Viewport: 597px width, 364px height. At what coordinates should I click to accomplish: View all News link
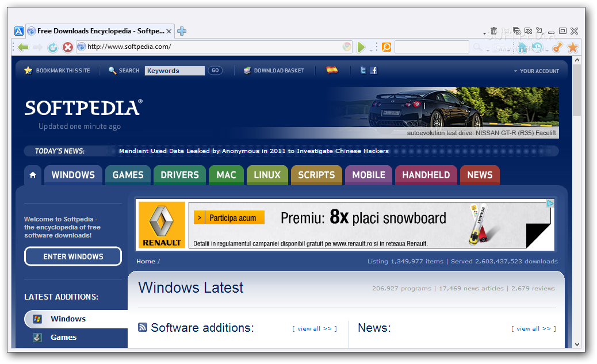pos(533,328)
